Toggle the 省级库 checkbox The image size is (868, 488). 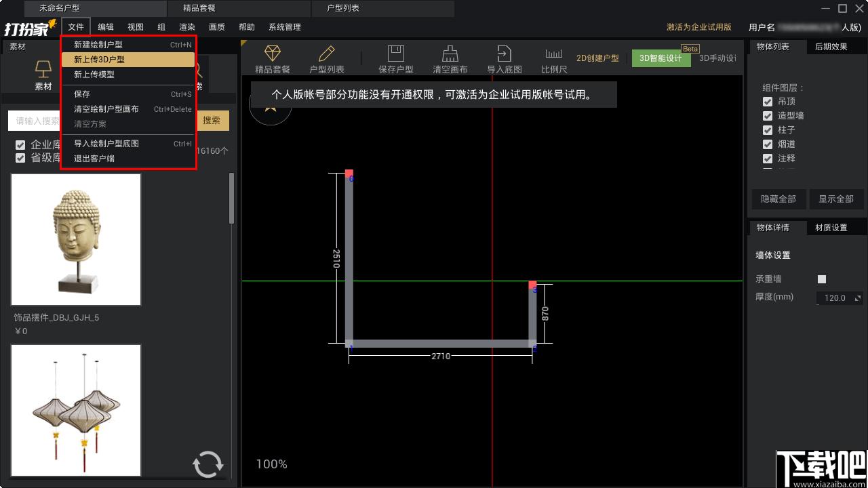(x=20, y=158)
